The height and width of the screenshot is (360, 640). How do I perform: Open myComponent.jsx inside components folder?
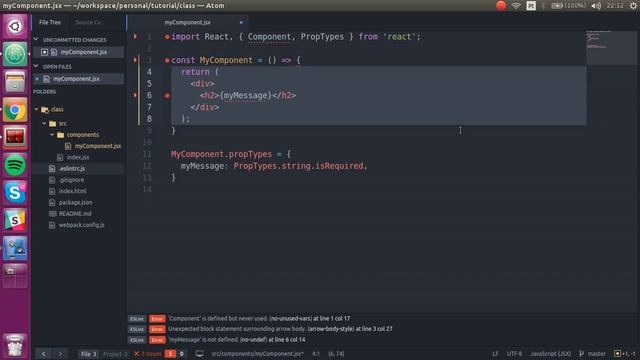98,146
